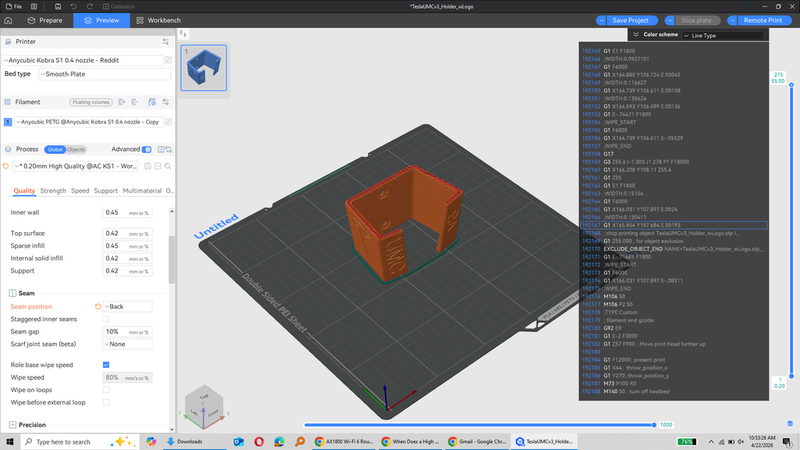Uncheck Role base wipe speed
This screenshot has height=450, width=800.
[x=107, y=365]
